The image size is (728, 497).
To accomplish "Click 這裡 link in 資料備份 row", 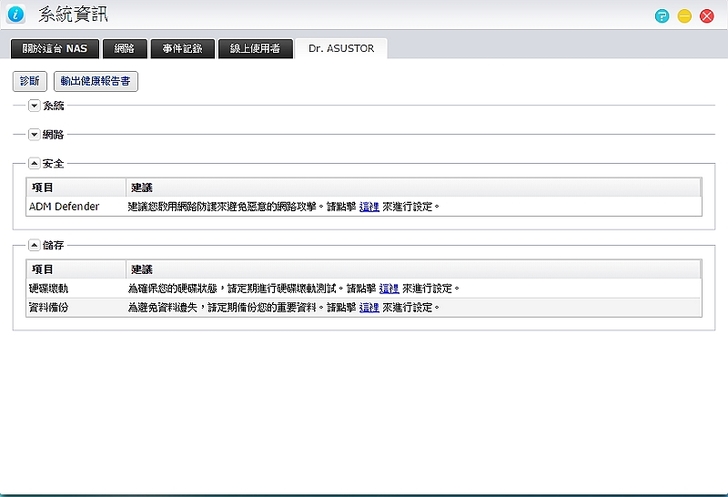I will [369, 307].
